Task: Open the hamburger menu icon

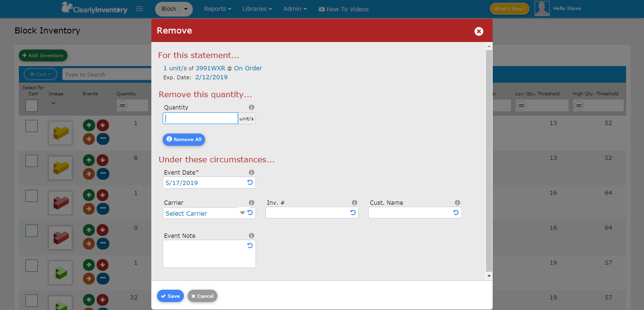Action: [x=139, y=8]
